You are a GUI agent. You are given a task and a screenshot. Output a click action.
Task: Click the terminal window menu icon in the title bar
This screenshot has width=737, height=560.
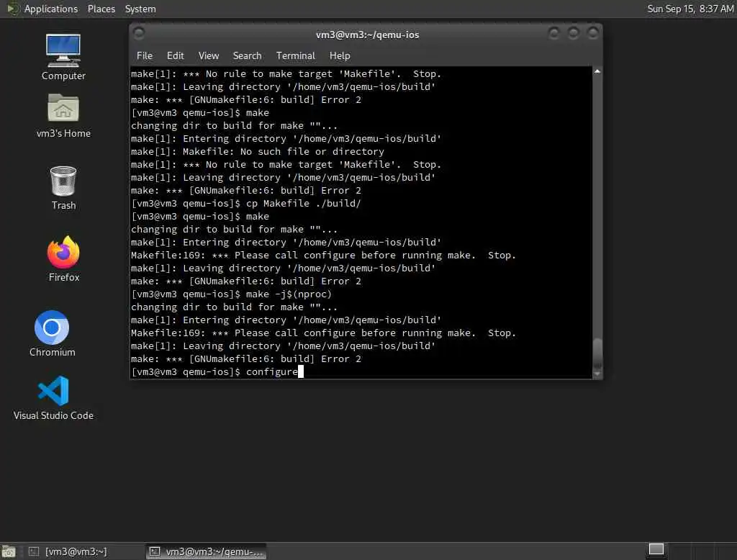point(139,33)
